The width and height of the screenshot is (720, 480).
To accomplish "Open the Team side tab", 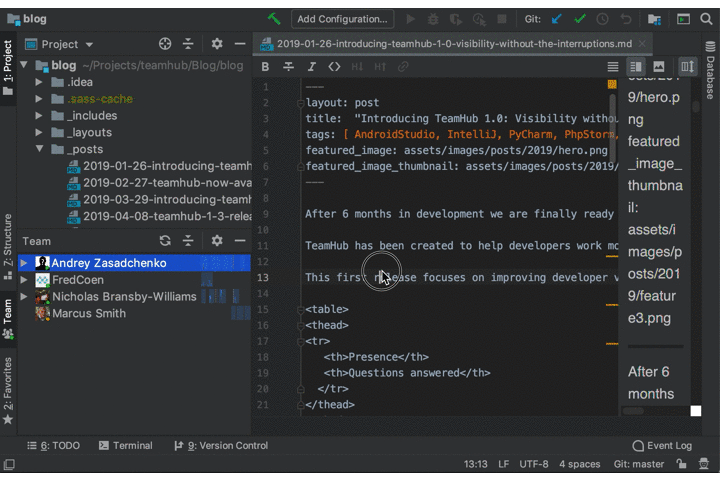I will coord(8,319).
